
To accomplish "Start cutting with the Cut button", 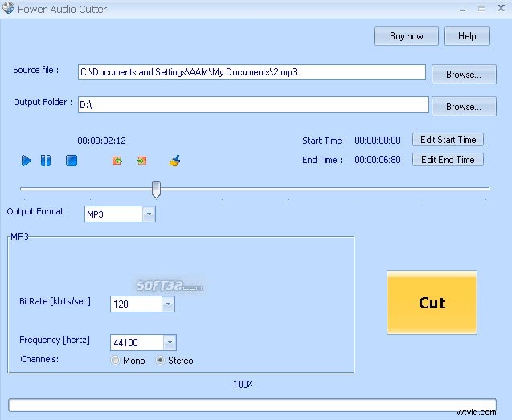I will (432, 303).
